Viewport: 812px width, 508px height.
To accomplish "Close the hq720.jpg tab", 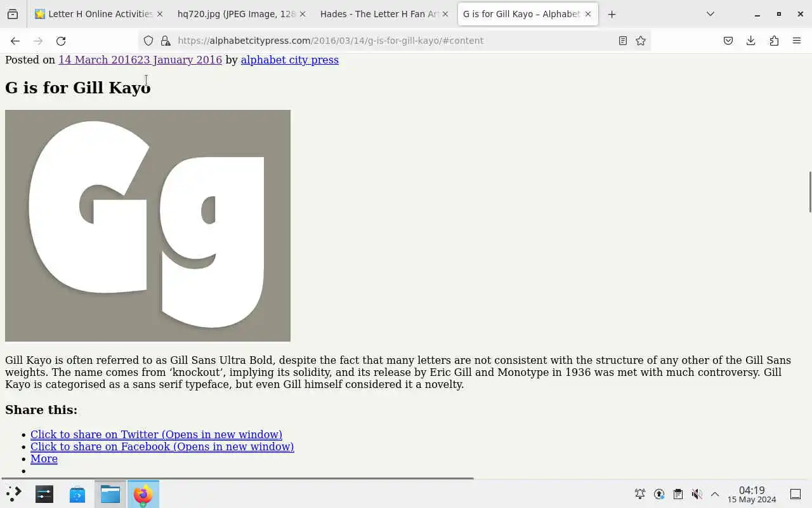I will [x=302, y=14].
